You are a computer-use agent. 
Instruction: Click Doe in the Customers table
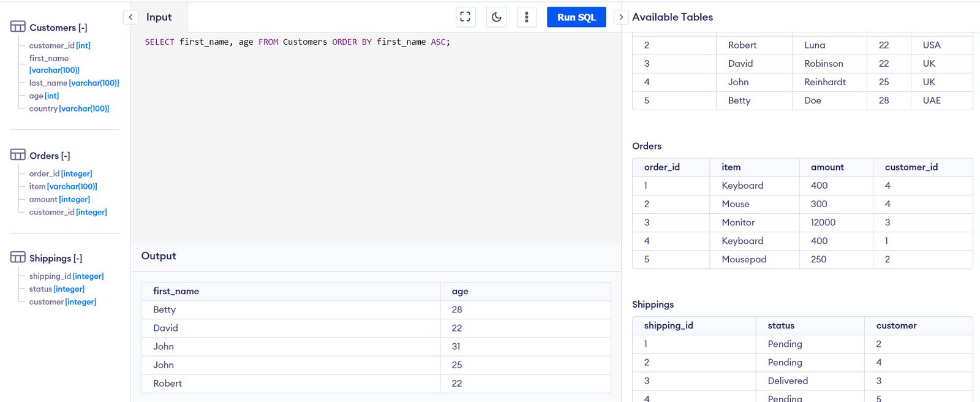tap(813, 100)
